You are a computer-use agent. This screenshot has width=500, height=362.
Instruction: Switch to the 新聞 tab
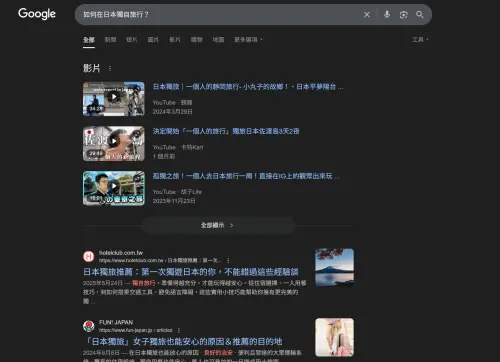pos(110,40)
